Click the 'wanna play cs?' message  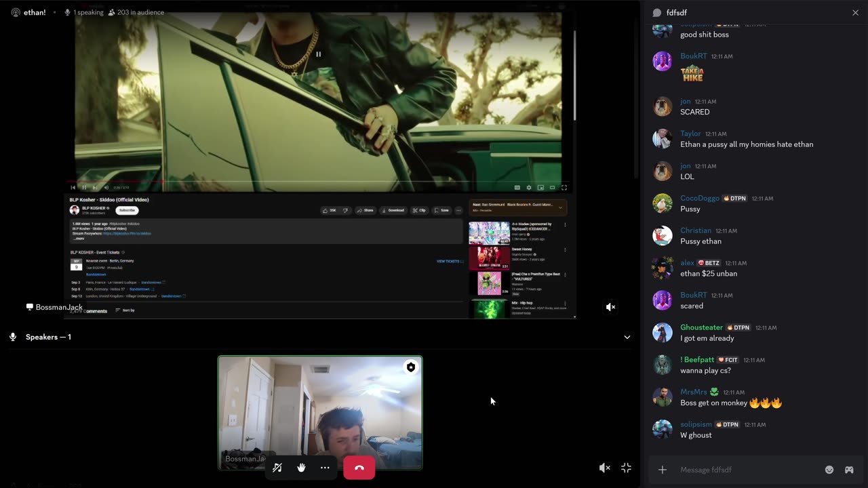(705, 371)
